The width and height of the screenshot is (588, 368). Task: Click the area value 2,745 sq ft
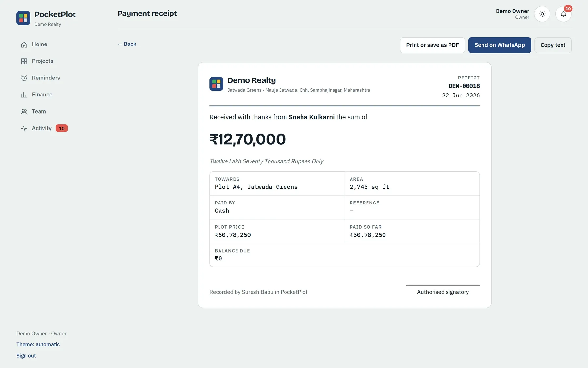pos(369,187)
